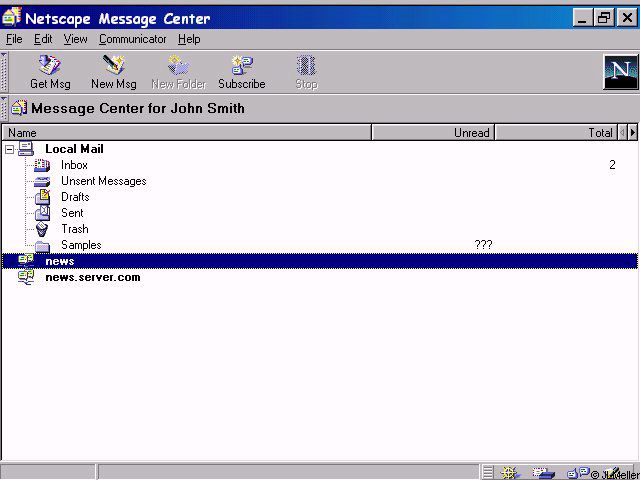Click the Drafts folder icon
Screen dimensions: 640x480
click(42, 197)
